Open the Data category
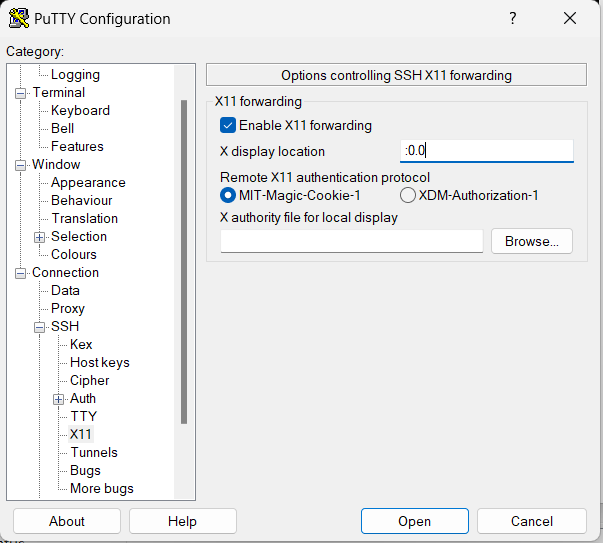 65,291
